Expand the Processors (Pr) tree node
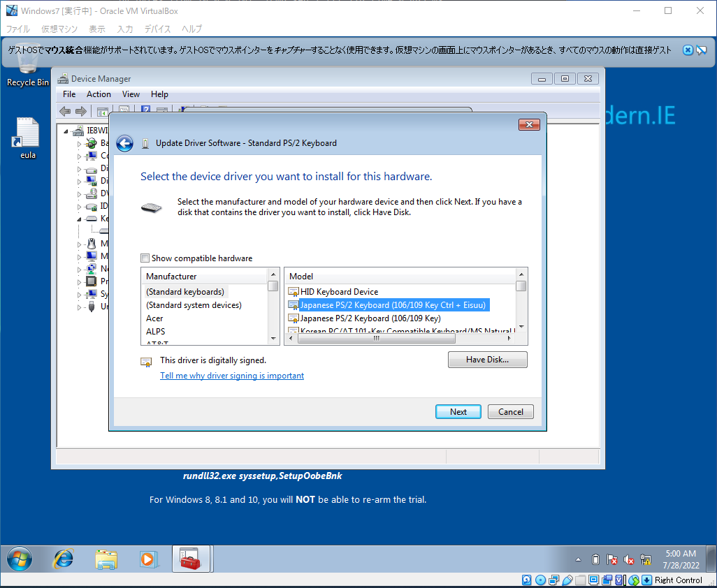Screen dimensions: 717x588 (79, 281)
